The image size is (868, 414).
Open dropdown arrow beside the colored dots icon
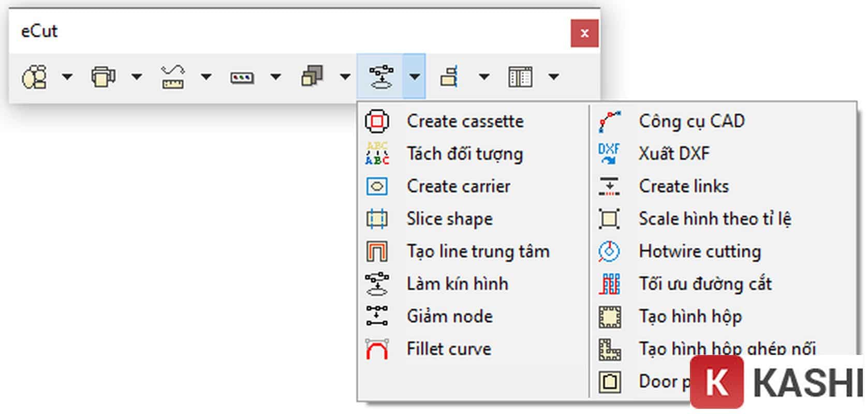(276, 77)
